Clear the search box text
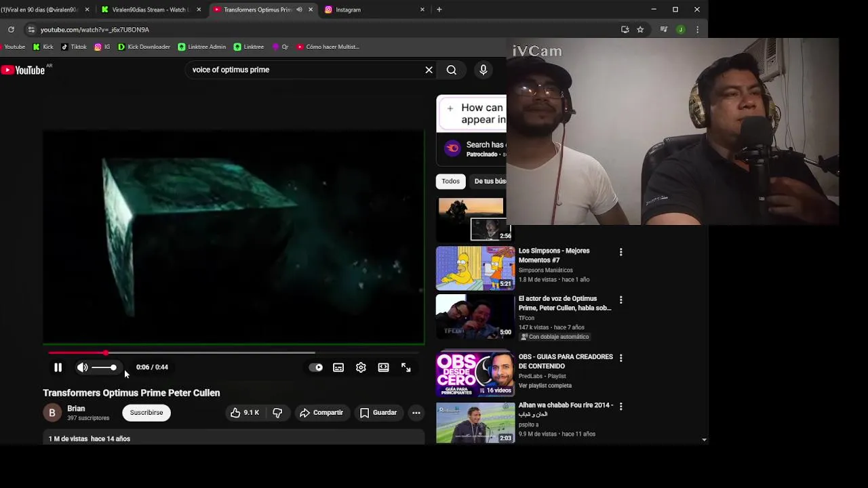Image resolution: width=868 pixels, height=488 pixels. (x=429, y=70)
